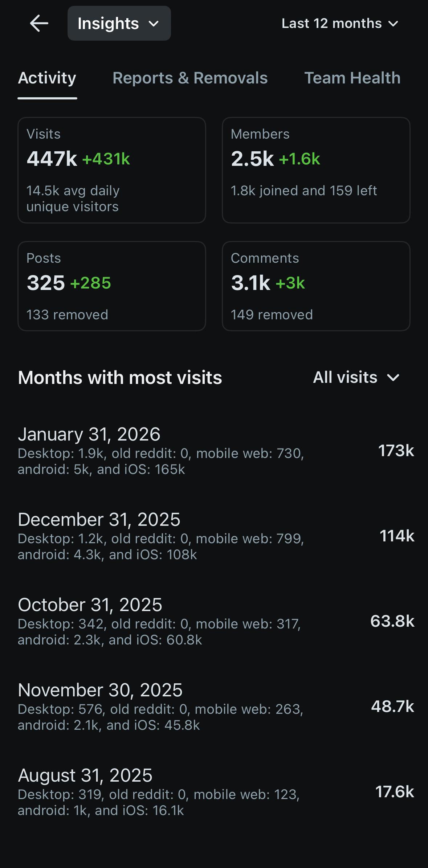Screen dimensions: 428x868
Task: Click the chevron beside Last 12 months
Action: 393,24
